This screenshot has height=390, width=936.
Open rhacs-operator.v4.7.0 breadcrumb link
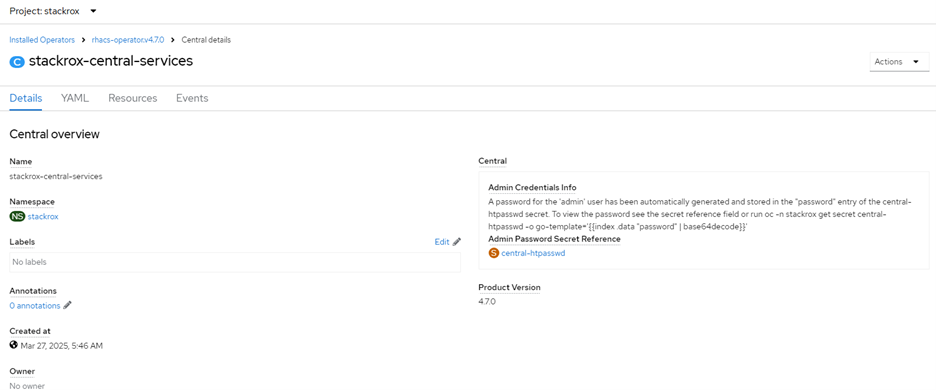point(128,40)
